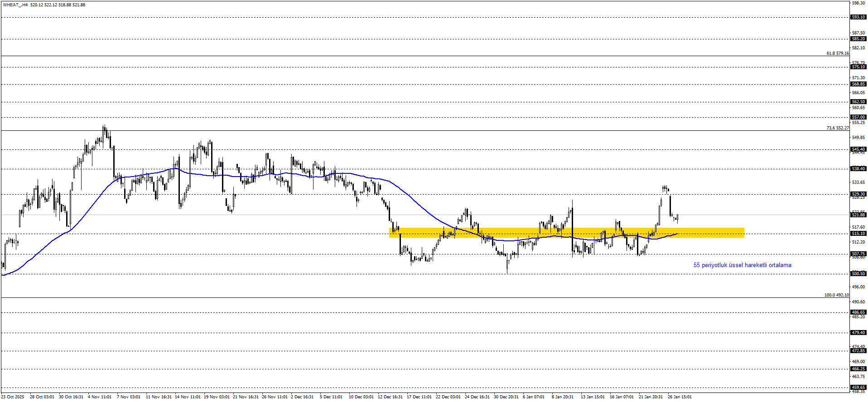Click the 575.10 price level tag
This screenshot has width=868, height=402.
tap(858, 67)
